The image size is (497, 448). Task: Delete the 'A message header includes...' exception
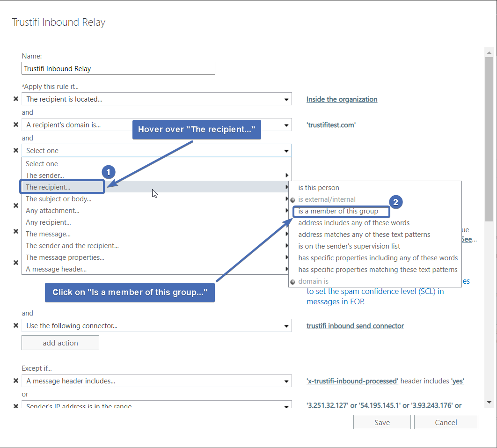16,381
